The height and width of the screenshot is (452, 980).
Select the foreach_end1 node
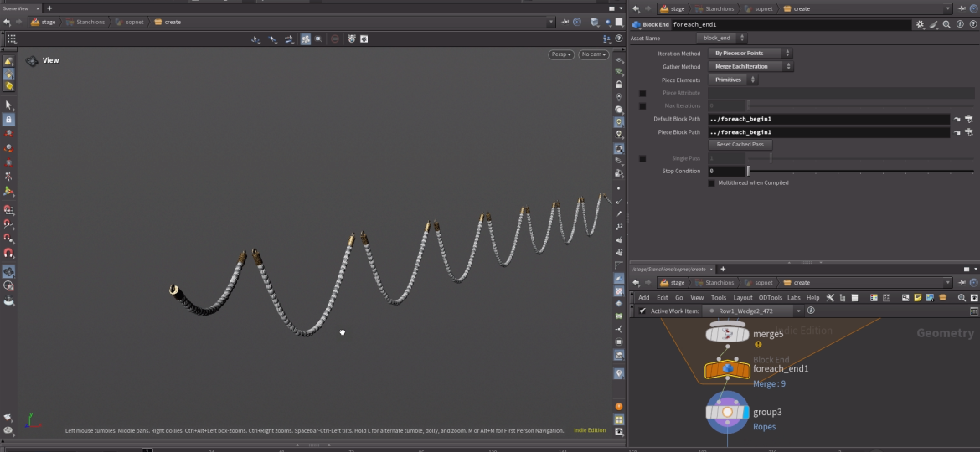(x=727, y=369)
